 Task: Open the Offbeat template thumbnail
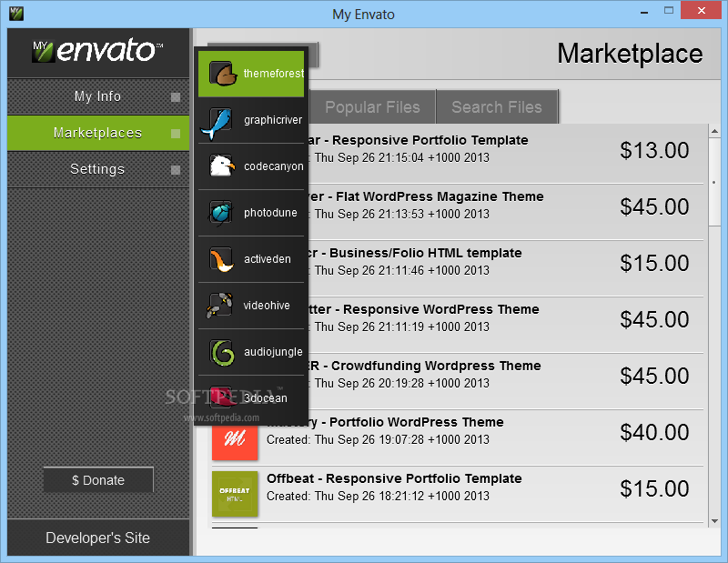235,494
